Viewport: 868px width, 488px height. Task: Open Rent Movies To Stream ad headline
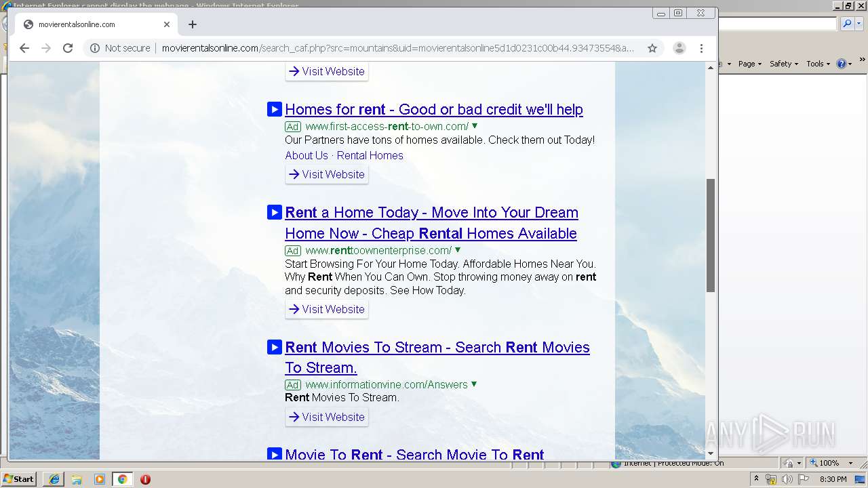(437, 357)
